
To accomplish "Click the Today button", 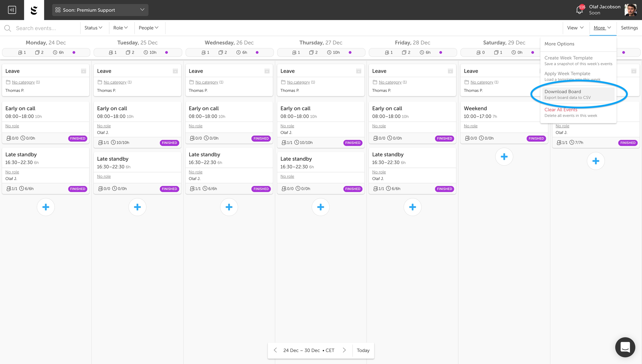I will 363,350.
